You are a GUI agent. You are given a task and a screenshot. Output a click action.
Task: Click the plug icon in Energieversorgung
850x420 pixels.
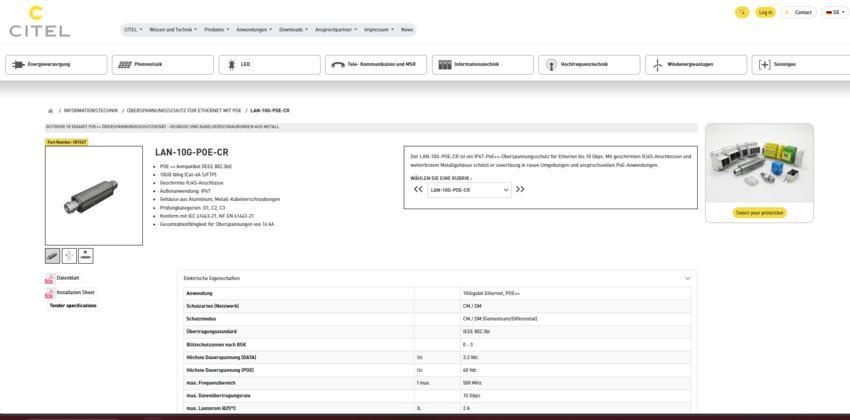18,64
